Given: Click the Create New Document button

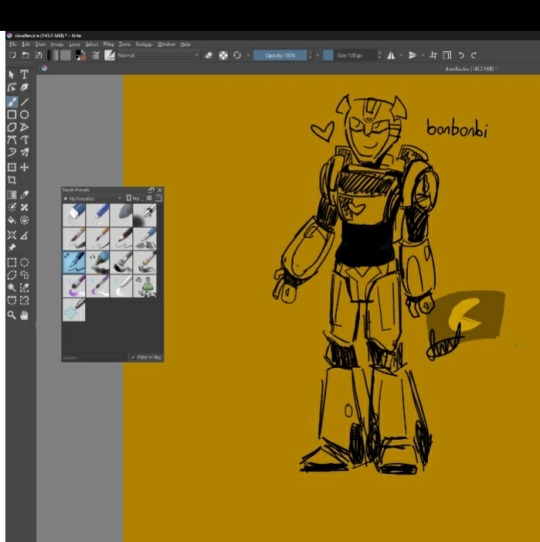Looking at the screenshot, I should (12, 55).
